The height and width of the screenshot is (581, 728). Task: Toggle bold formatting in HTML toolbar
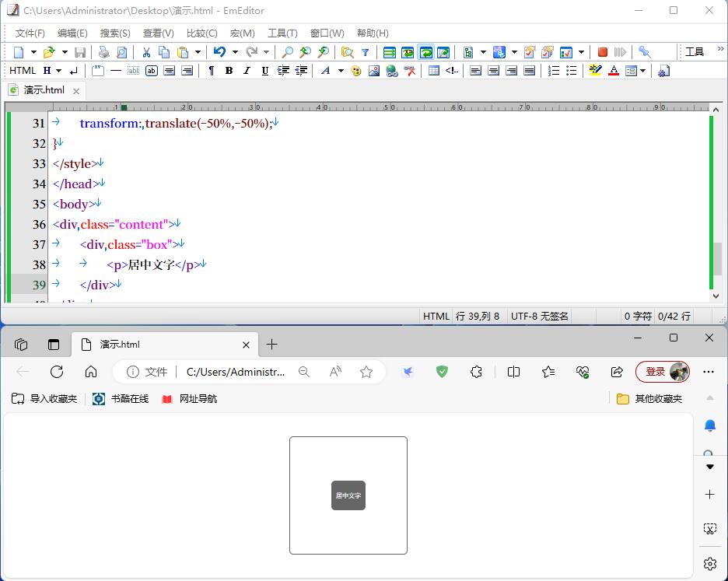coord(229,71)
